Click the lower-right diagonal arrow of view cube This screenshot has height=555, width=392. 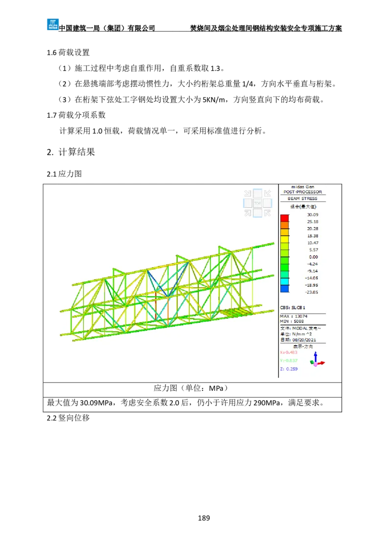(x=267, y=213)
